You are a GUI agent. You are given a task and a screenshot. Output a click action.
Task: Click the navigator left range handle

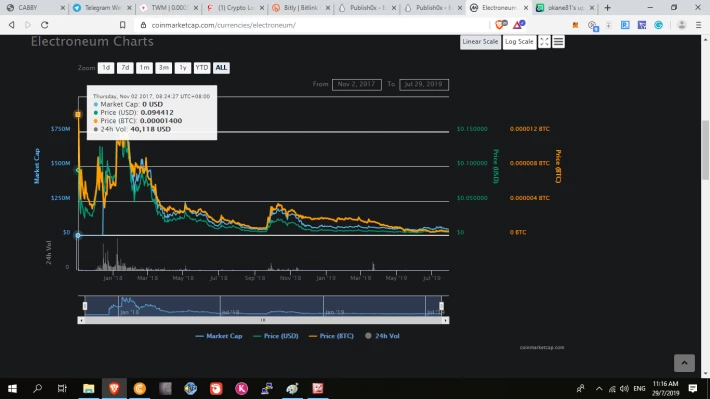point(85,306)
